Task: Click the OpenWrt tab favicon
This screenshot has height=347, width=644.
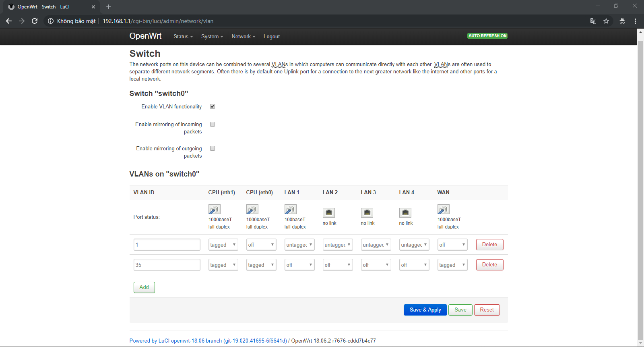Action: 11,7
